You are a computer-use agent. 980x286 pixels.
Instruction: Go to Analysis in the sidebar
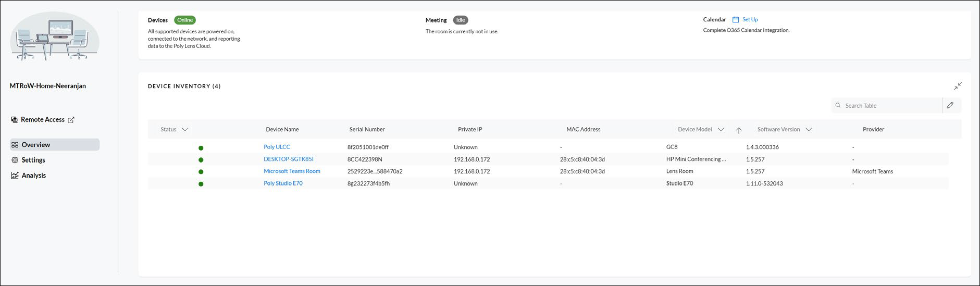(33, 176)
